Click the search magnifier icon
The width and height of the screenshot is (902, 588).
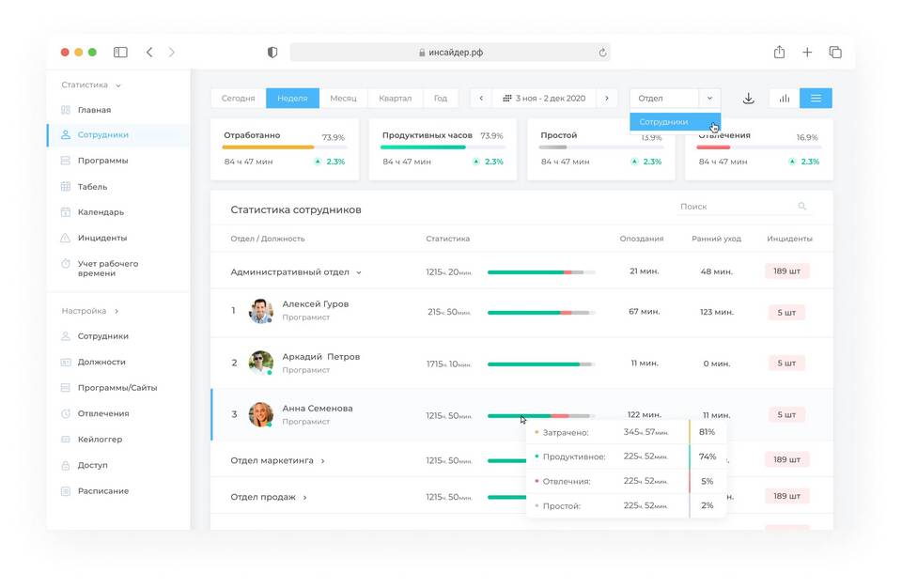801,206
